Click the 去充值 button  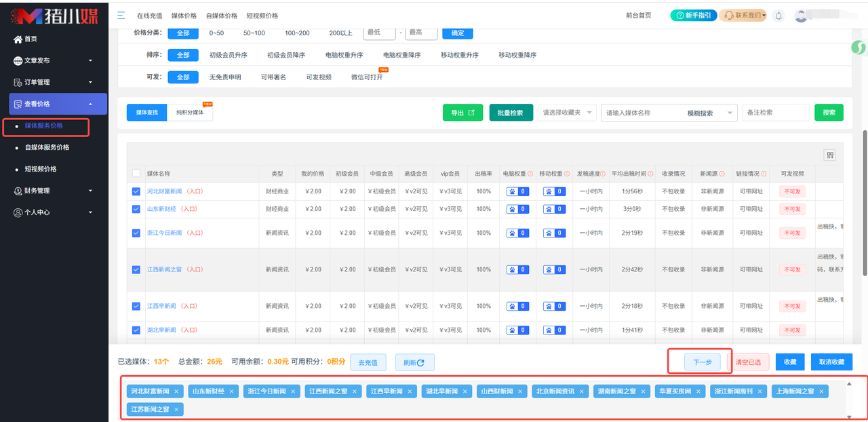(368, 362)
